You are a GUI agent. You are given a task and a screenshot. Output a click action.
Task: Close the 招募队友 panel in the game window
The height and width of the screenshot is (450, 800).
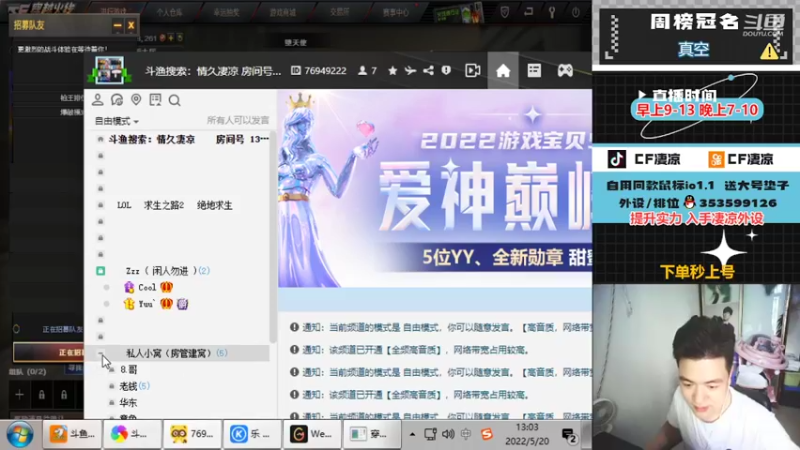131,25
